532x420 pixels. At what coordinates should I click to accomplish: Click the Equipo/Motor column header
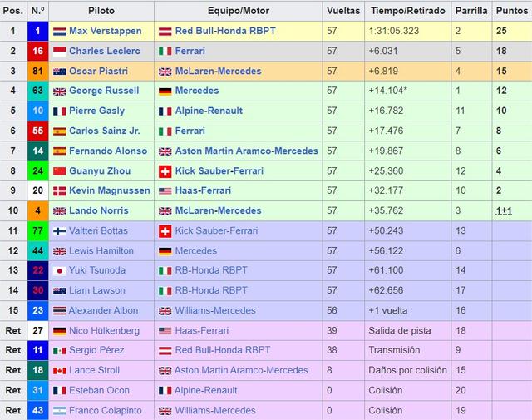[x=239, y=11]
